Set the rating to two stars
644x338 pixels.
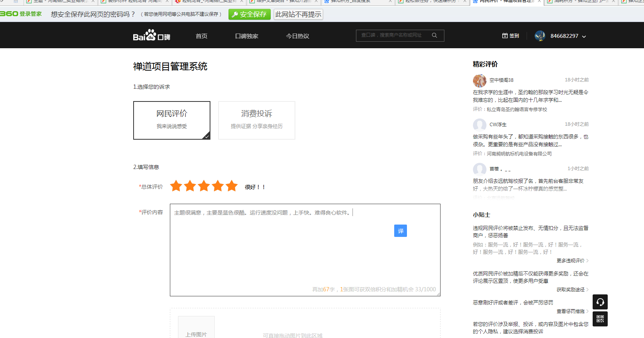190,186
